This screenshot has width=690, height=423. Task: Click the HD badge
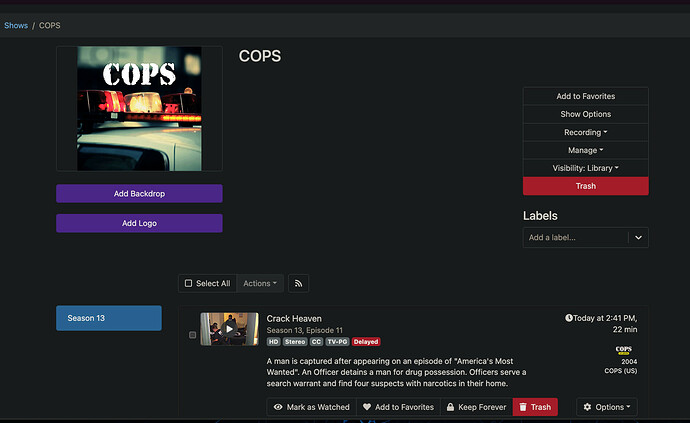pyautogui.click(x=273, y=342)
